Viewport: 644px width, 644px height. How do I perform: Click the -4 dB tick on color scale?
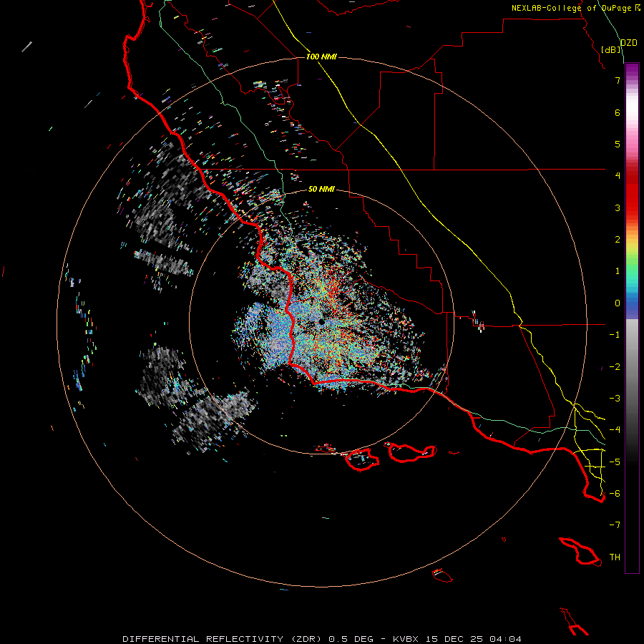point(615,430)
